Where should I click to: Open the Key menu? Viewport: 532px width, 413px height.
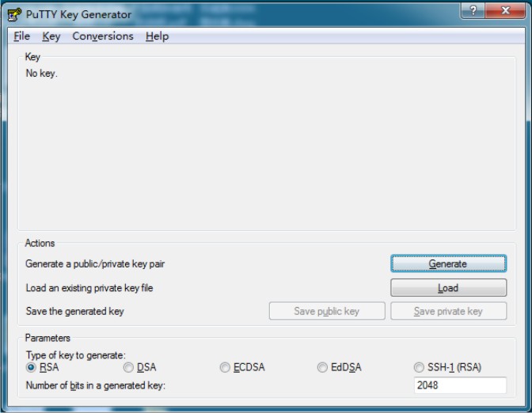point(51,36)
